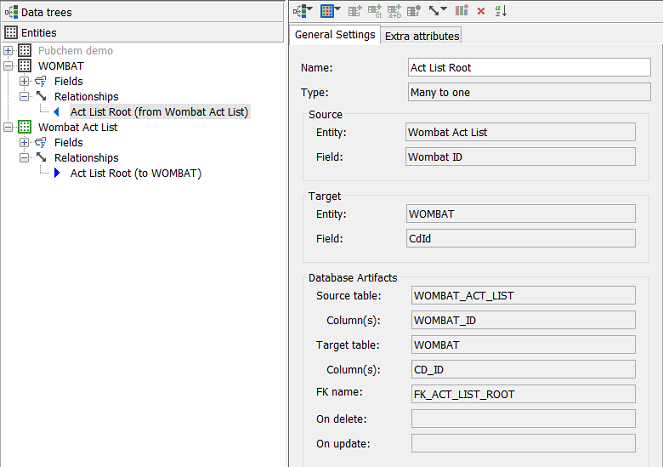Click the red X delete icon

point(481,11)
